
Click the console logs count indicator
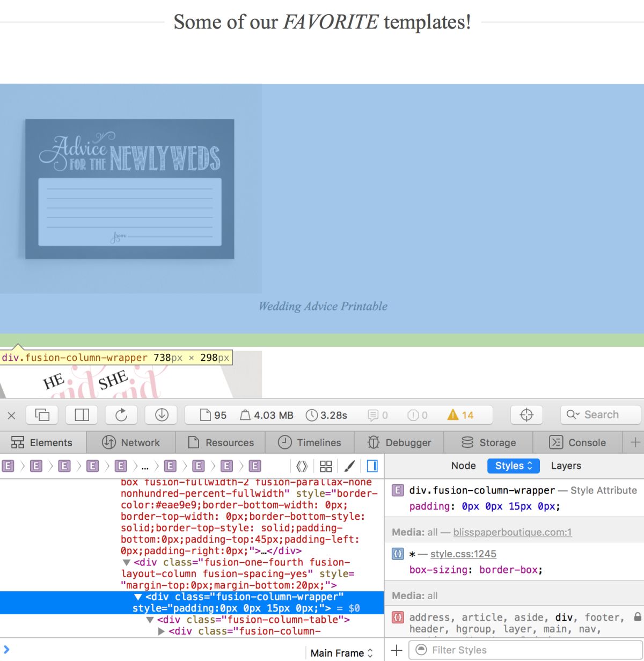point(378,415)
